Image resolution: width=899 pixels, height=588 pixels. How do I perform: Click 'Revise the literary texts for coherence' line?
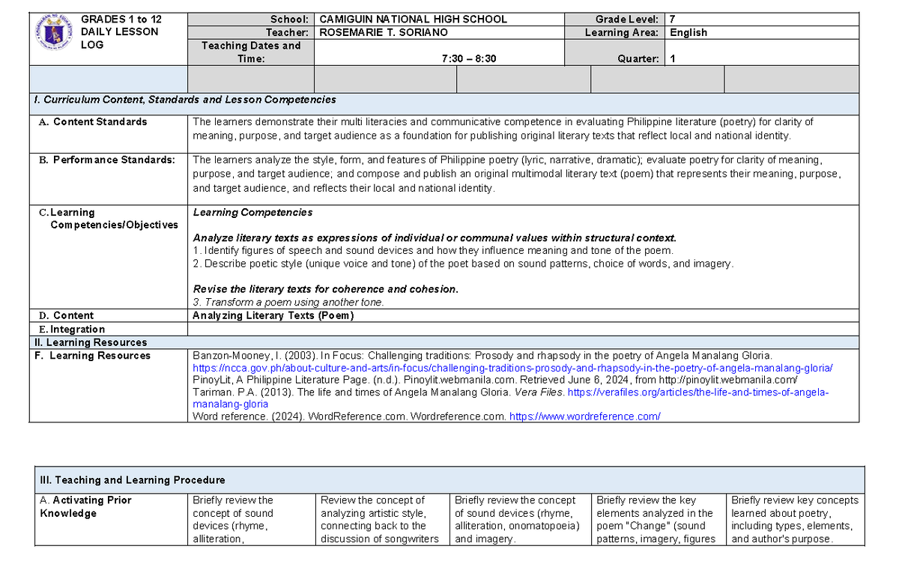[325, 289]
